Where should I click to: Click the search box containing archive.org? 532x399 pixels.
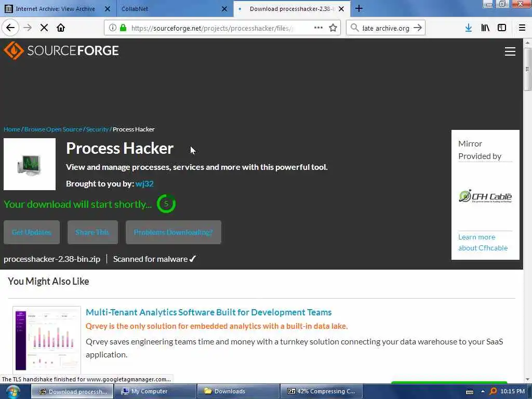386,28
